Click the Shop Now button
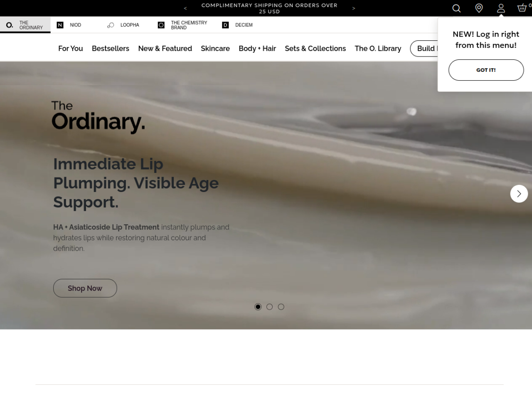 click(x=85, y=288)
